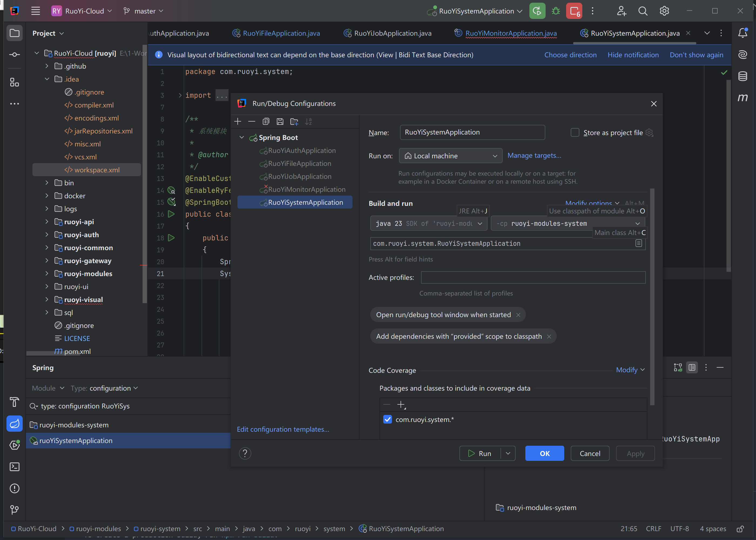Open the main hamburger menu
The height and width of the screenshot is (540, 756).
click(36, 11)
